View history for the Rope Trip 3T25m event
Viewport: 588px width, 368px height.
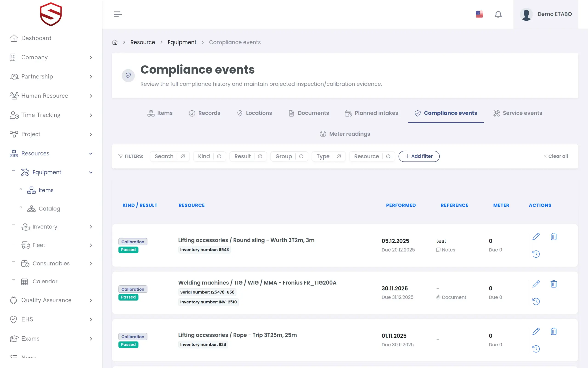point(536,349)
